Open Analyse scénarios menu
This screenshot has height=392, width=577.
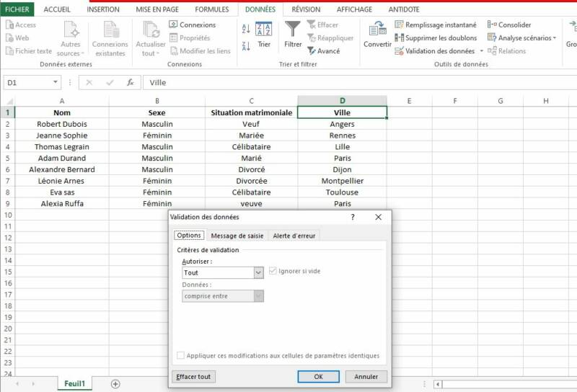[x=521, y=38]
